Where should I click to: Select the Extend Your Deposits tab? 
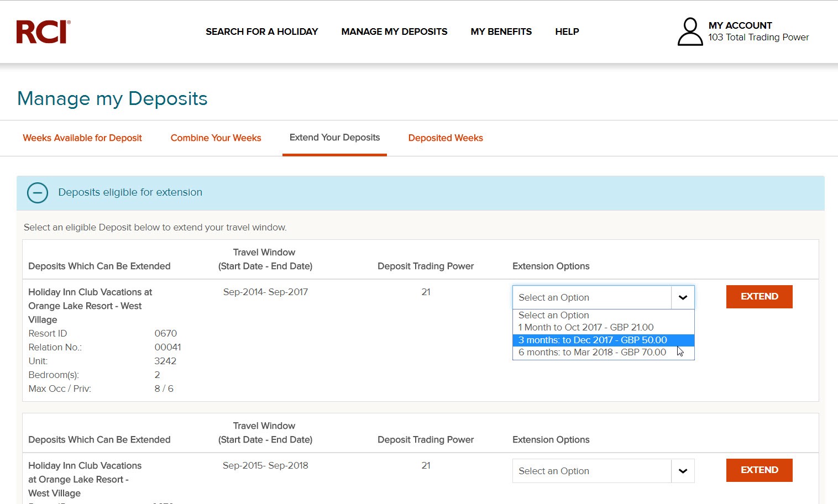[334, 138]
